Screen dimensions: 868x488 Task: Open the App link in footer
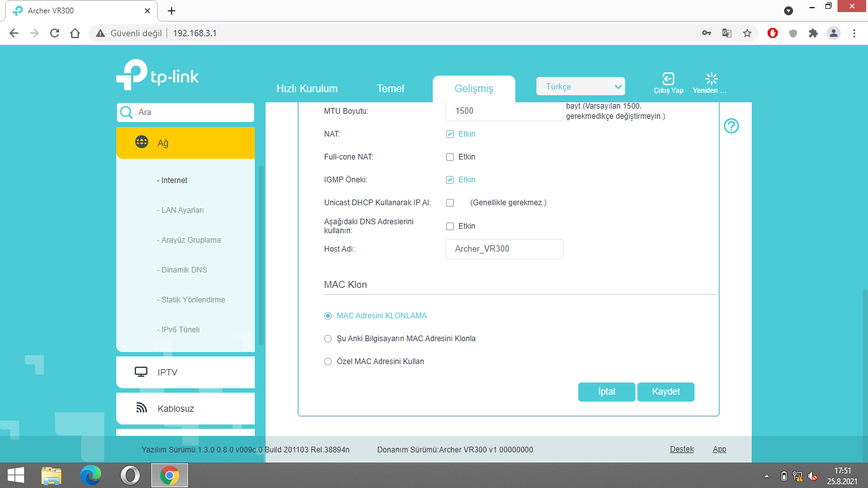(x=719, y=449)
